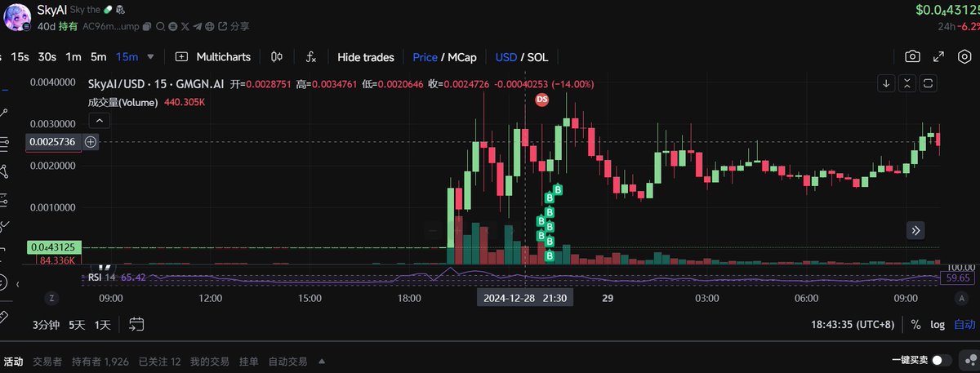
Task: Expand the arrow after 自动交易
Action: (x=322, y=361)
